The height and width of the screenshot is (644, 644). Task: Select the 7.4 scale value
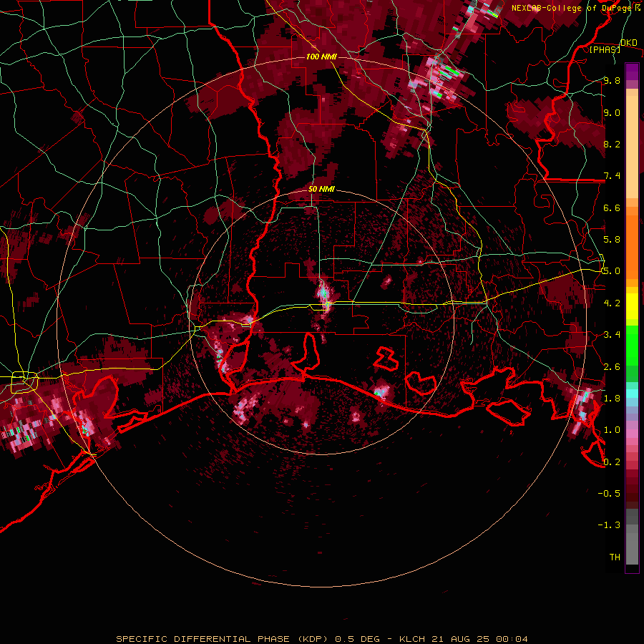(612, 176)
